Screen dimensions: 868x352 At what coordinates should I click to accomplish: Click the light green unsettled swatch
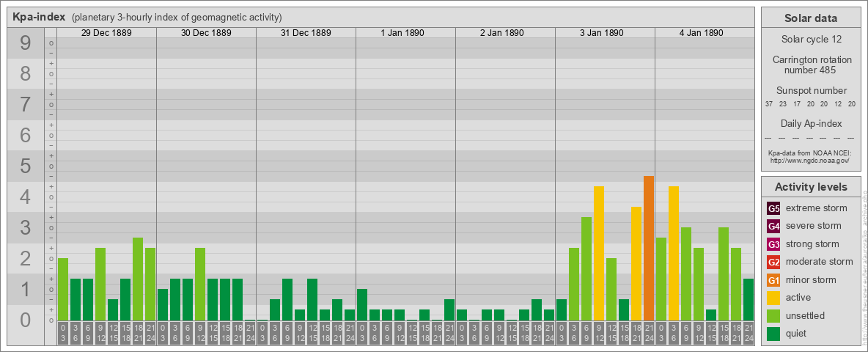coord(773,316)
